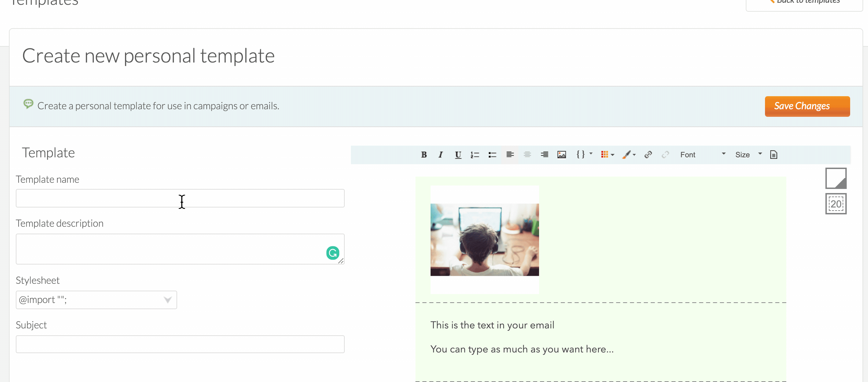Focus the Template description textarea
Screen dimensions: 868x382
click(180, 249)
